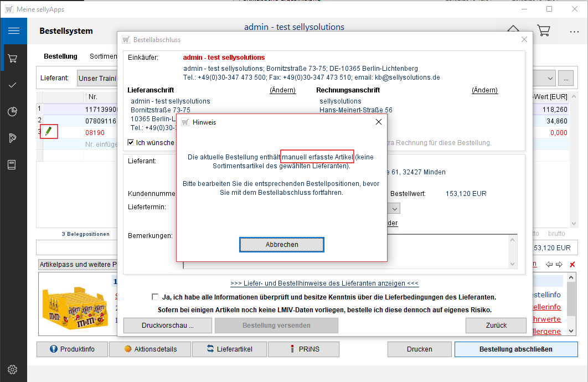Open the checkmark sidebar icon
Viewport: 588px width, 382px height.
12,85
